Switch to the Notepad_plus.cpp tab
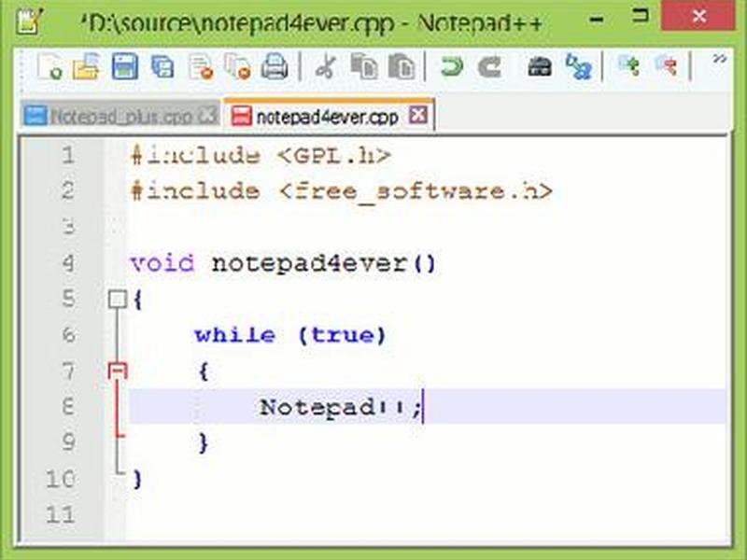747x560 pixels. point(120,116)
